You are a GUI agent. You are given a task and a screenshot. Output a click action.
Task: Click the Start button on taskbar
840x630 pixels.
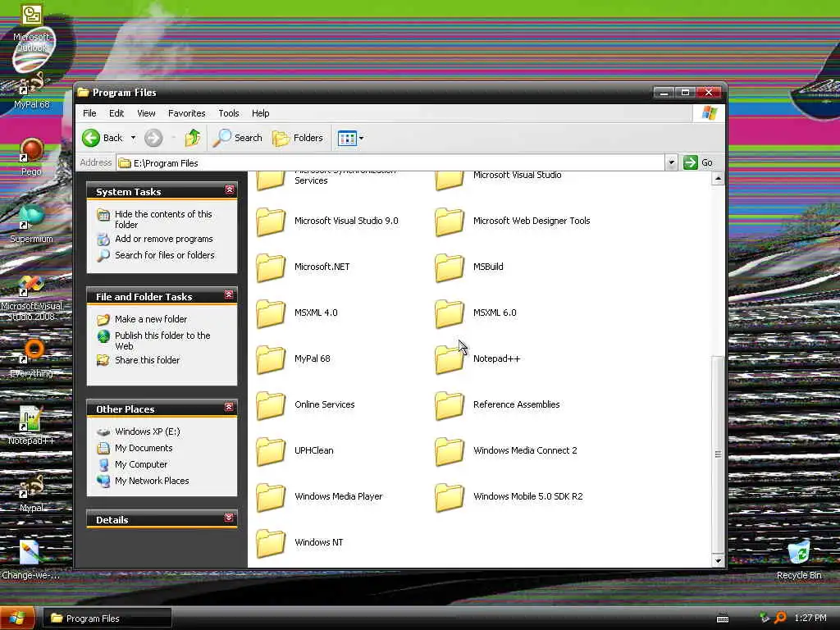coord(18,619)
